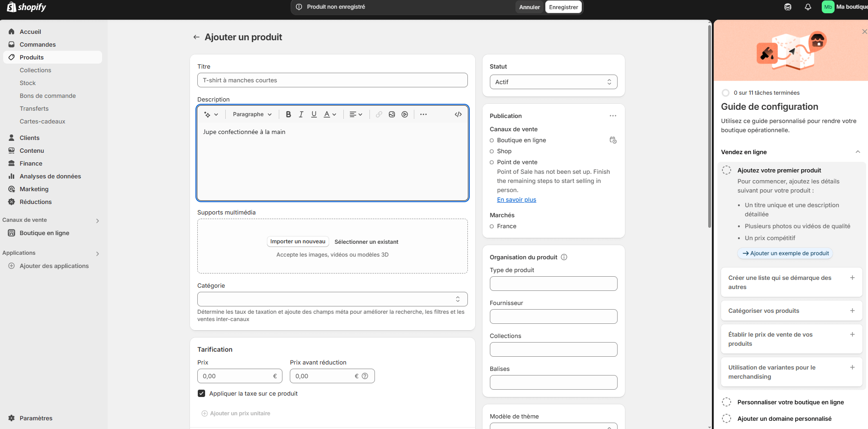Open the text color picker
This screenshot has height=429, width=868.
pyautogui.click(x=330, y=114)
